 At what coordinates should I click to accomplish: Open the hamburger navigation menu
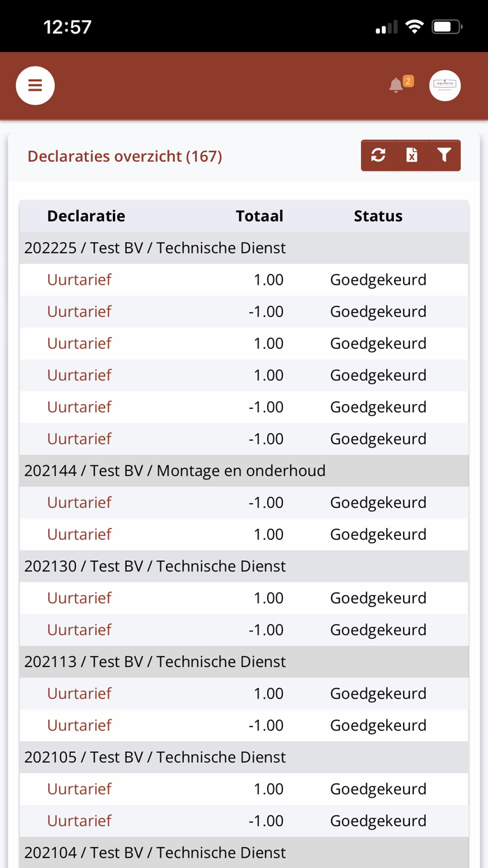tap(35, 86)
